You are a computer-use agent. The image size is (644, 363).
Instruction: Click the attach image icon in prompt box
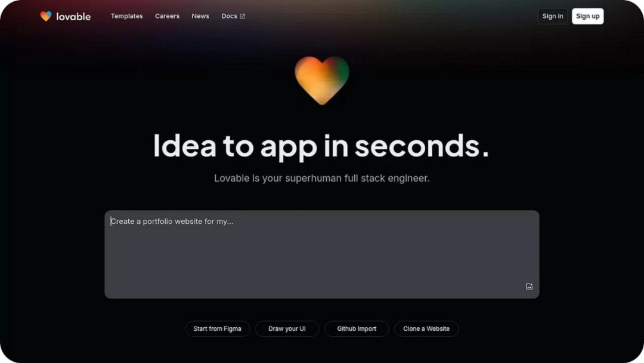click(529, 287)
